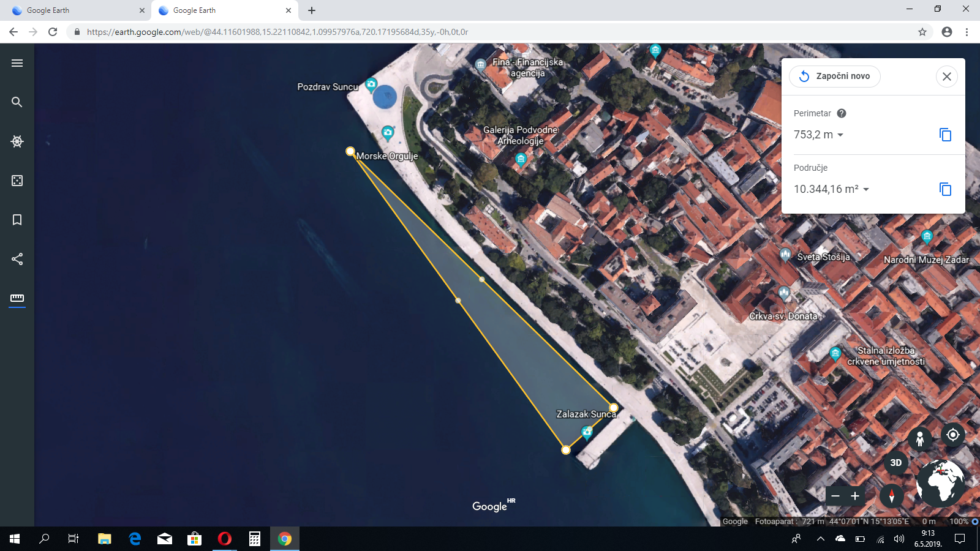Select the second Google Earth tab
980x551 pixels.
[x=225, y=10]
